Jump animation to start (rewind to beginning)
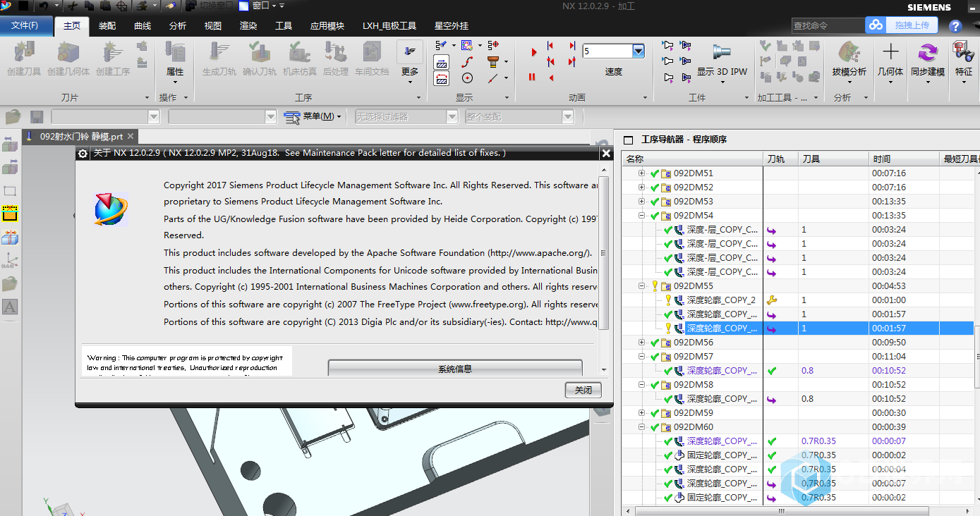 click(551, 45)
